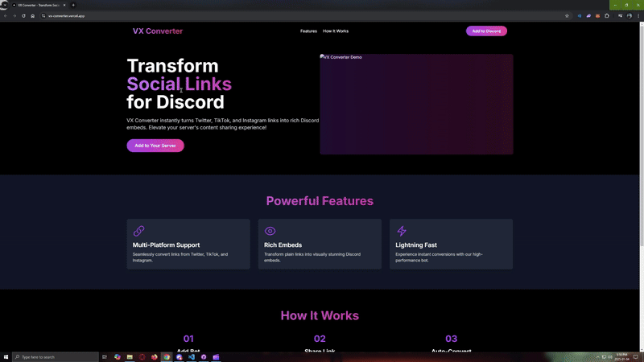Switch to Chrome on the taskbar
This screenshot has width=644, height=362.
coord(167,357)
